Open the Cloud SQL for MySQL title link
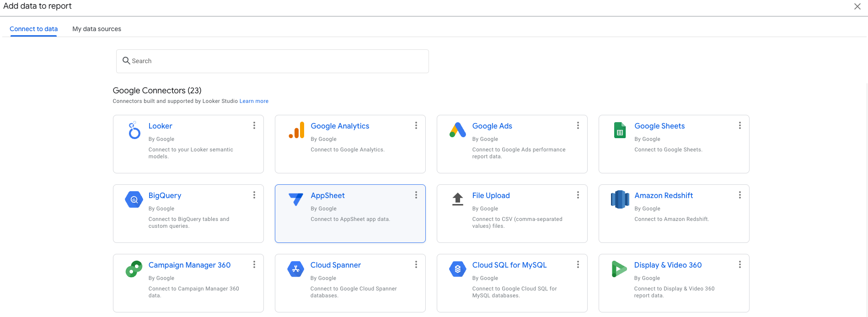The image size is (868, 317). [509, 265]
